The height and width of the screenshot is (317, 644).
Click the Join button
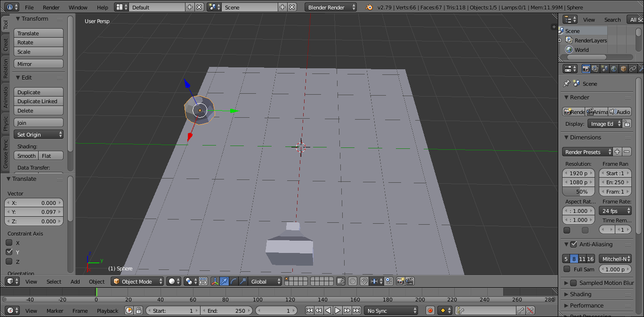(39, 123)
